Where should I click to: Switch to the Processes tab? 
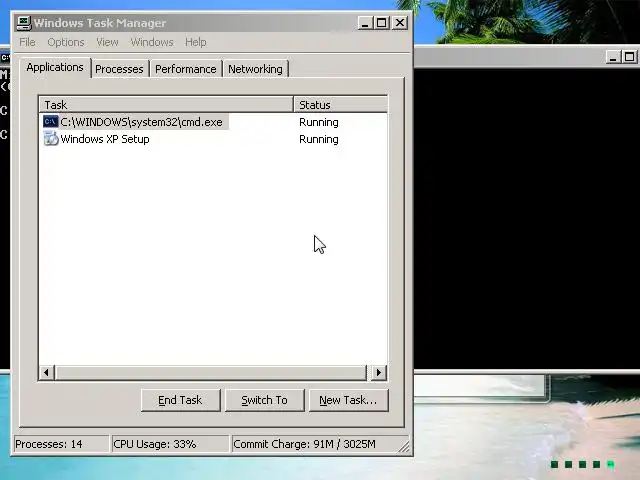click(x=119, y=69)
